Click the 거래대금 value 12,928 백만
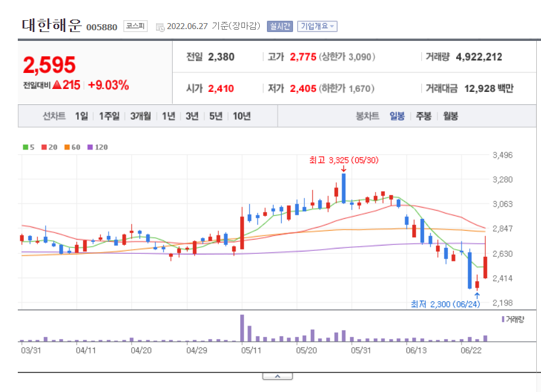This screenshot has width=541, height=392. [489, 89]
